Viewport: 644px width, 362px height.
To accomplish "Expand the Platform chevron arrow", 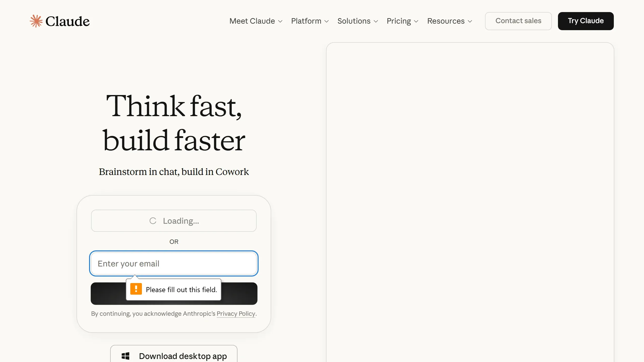I will point(327,21).
